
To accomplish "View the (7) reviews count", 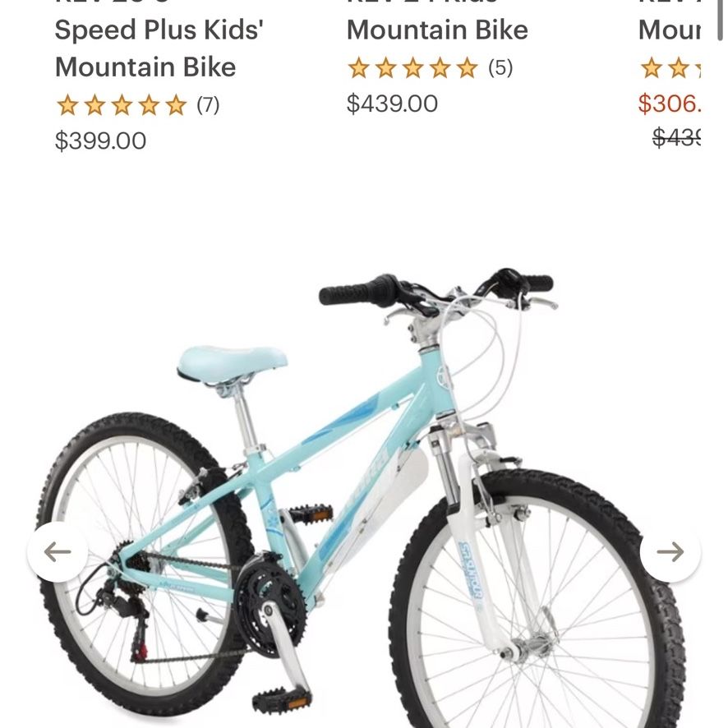I will 208,105.
